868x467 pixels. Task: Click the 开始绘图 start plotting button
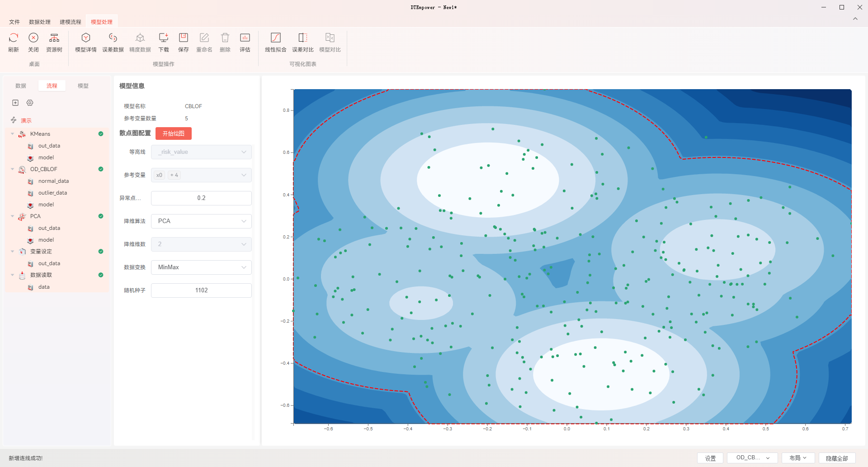pos(174,133)
